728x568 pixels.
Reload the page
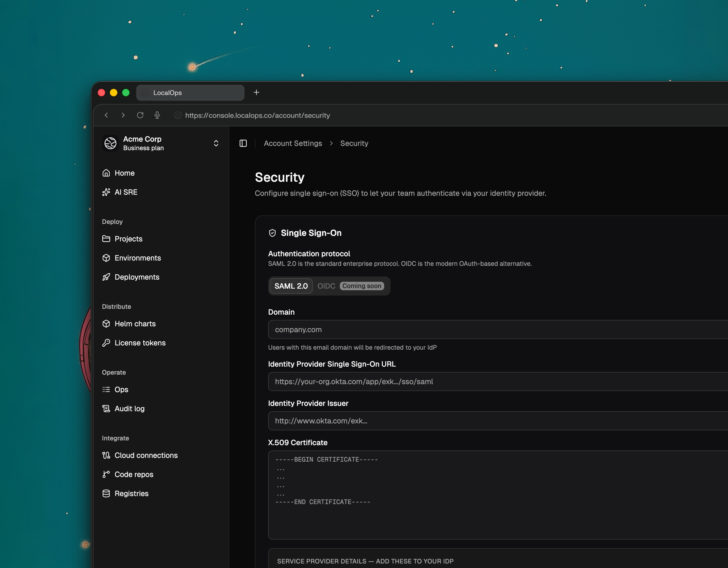(140, 115)
